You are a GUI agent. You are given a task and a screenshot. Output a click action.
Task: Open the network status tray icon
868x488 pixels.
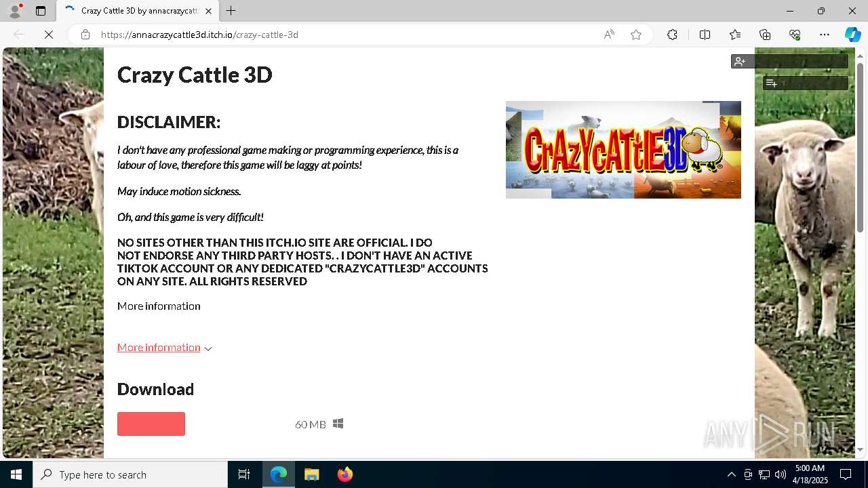pos(764,474)
